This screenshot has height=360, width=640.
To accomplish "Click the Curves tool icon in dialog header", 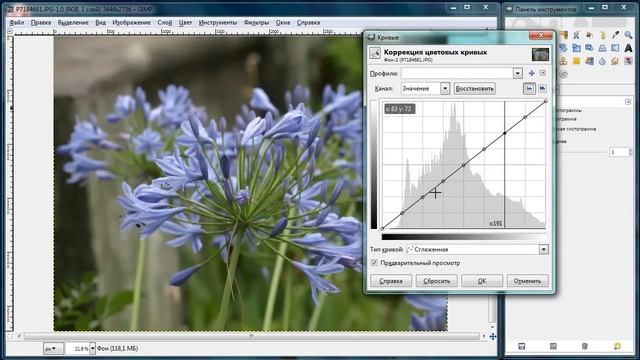I will point(375,53).
